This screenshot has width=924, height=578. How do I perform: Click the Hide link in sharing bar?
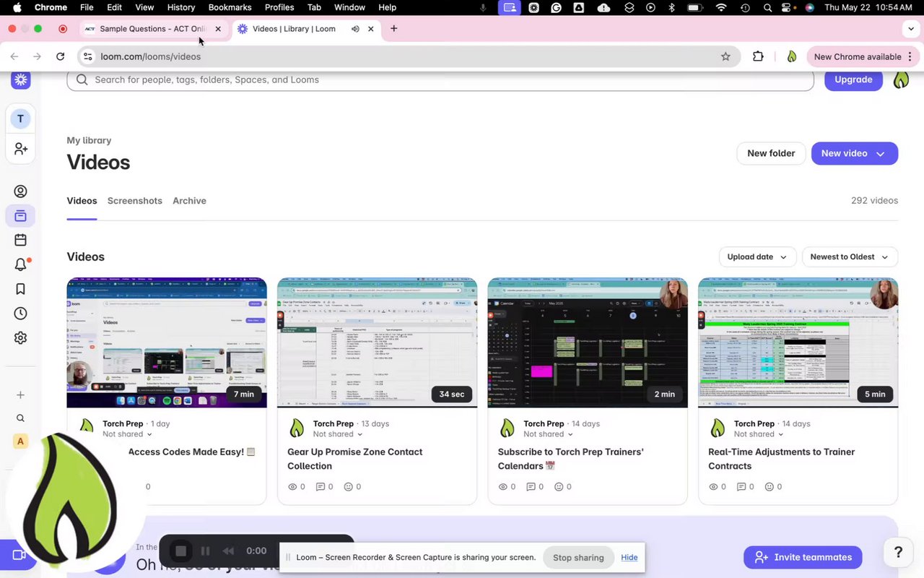pos(629,558)
